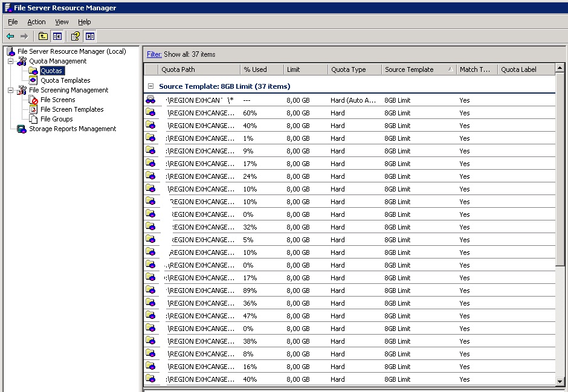
Task: Open the View menu
Action: pyautogui.click(x=62, y=22)
